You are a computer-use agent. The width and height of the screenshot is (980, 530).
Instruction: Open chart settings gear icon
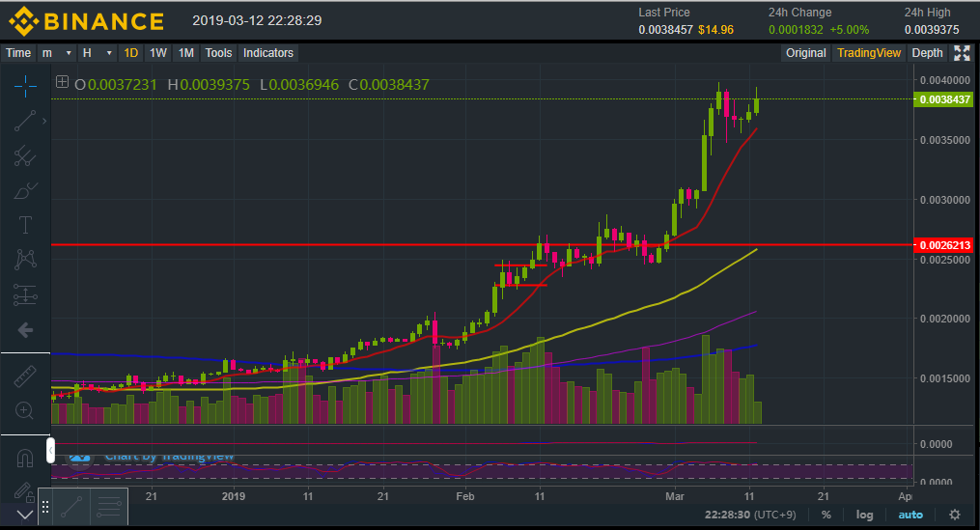point(955,515)
